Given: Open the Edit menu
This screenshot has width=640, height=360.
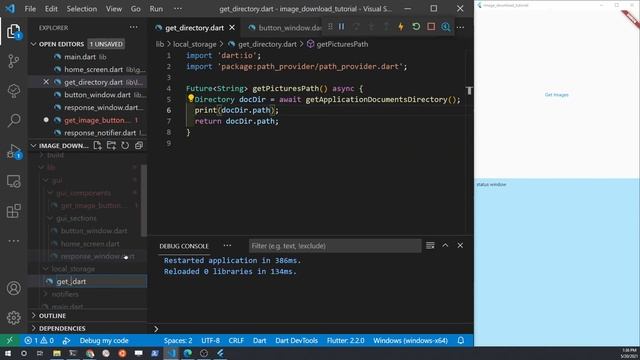Looking at the screenshot, I should [51, 9].
